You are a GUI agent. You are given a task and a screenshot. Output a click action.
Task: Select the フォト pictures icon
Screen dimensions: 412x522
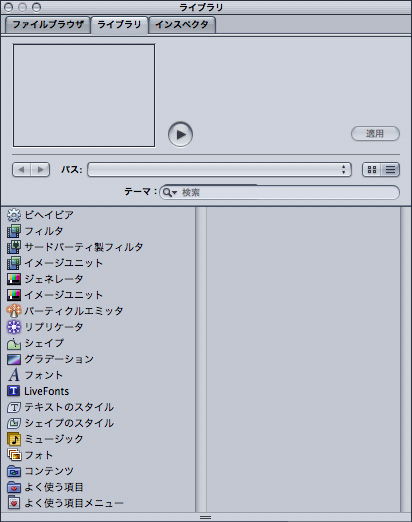point(14,455)
